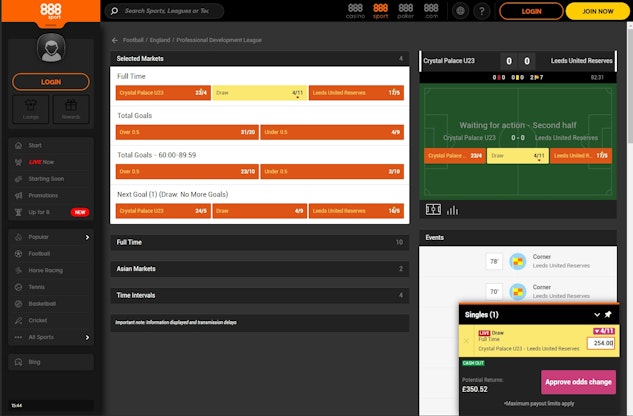This screenshot has width=633, height=416.
Task: Collapse the Singles bet slip chevron
Action: pyautogui.click(x=597, y=314)
